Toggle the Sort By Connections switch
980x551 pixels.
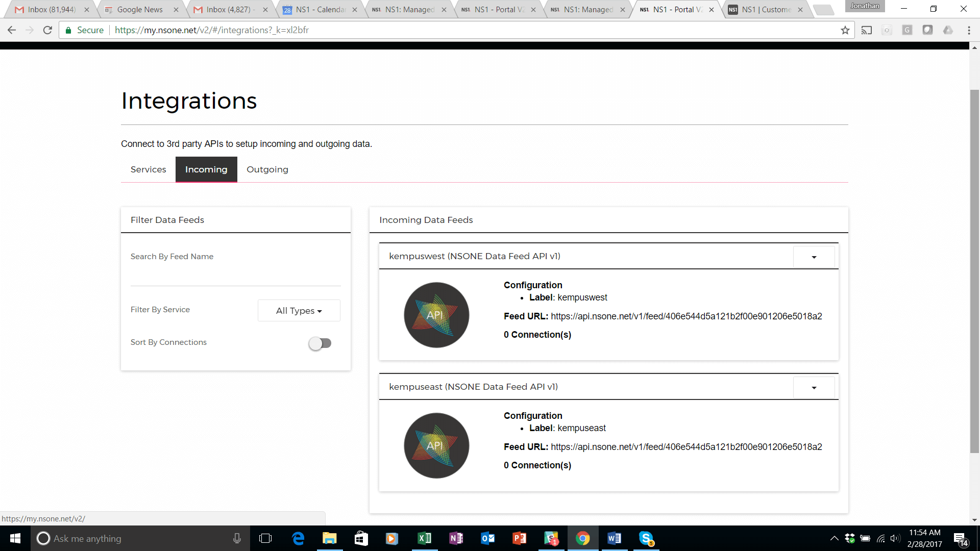(320, 343)
